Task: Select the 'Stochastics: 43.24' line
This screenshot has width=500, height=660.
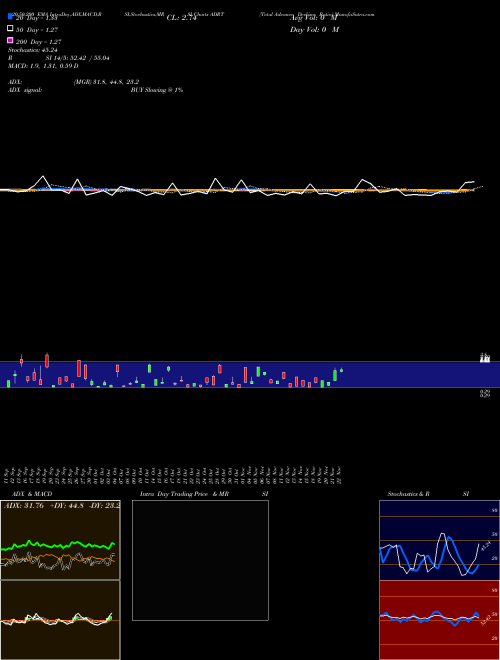Action: click(x=32, y=50)
